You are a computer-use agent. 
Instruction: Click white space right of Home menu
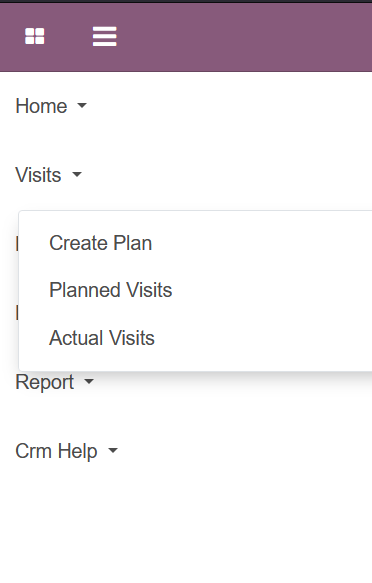click(x=230, y=106)
